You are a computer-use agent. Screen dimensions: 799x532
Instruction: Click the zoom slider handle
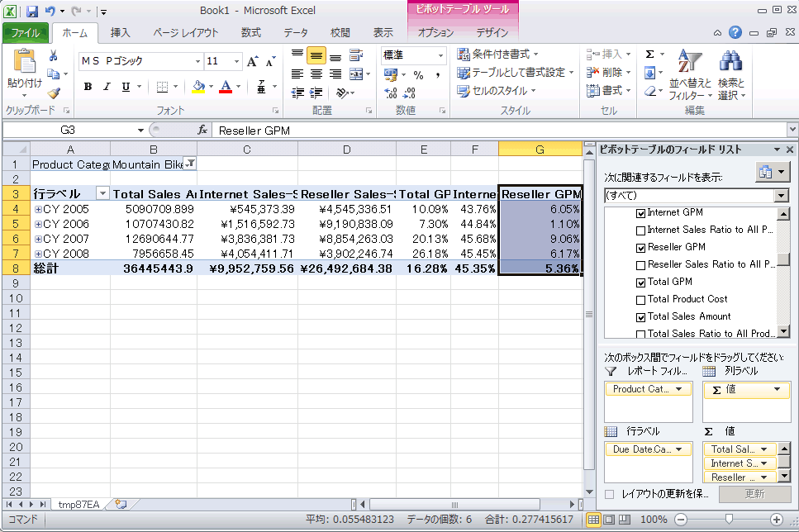(730, 520)
